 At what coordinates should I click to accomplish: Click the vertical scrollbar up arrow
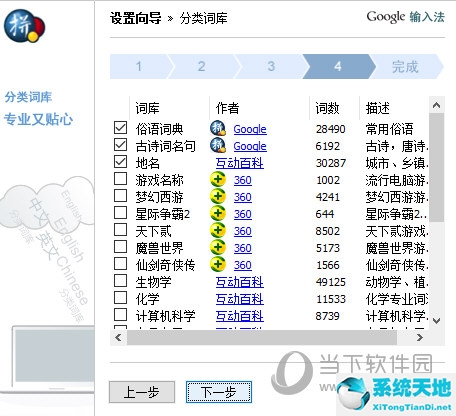pos(436,105)
